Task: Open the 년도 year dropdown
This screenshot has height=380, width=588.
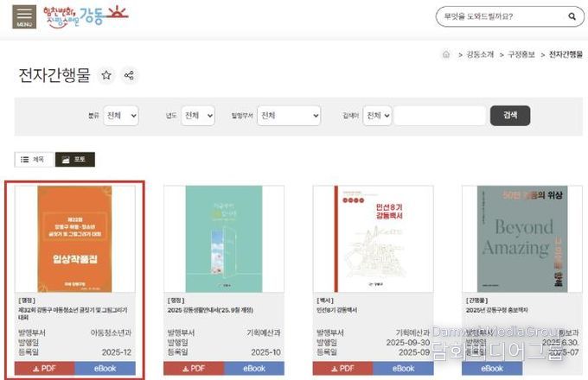Action: pyautogui.click(x=198, y=116)
